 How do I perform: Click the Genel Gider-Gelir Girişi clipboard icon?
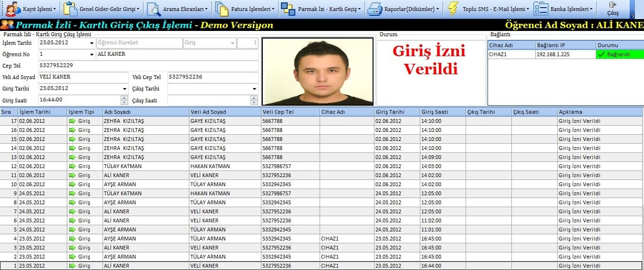click(x=71, y=9)
